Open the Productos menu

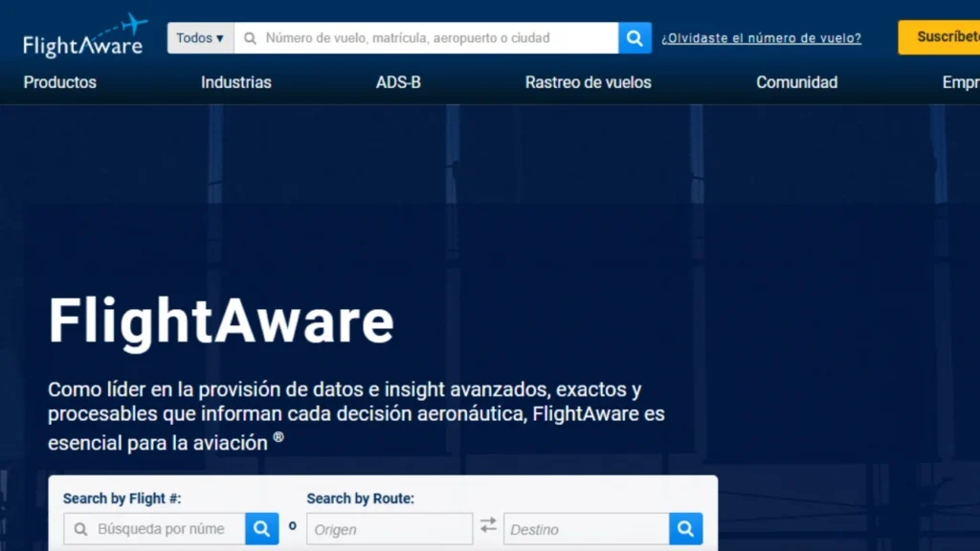pyautogui.click(x=60, y=82)
